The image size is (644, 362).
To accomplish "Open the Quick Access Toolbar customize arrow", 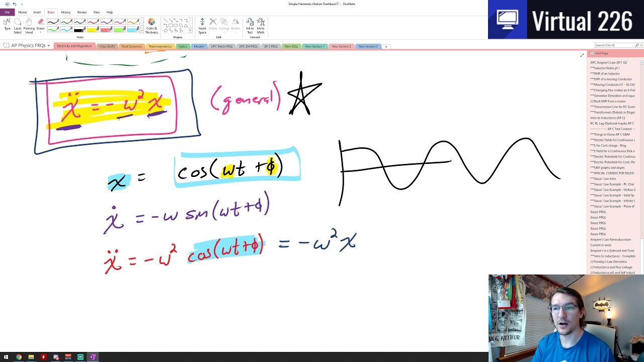I will (x=21, y=4).
